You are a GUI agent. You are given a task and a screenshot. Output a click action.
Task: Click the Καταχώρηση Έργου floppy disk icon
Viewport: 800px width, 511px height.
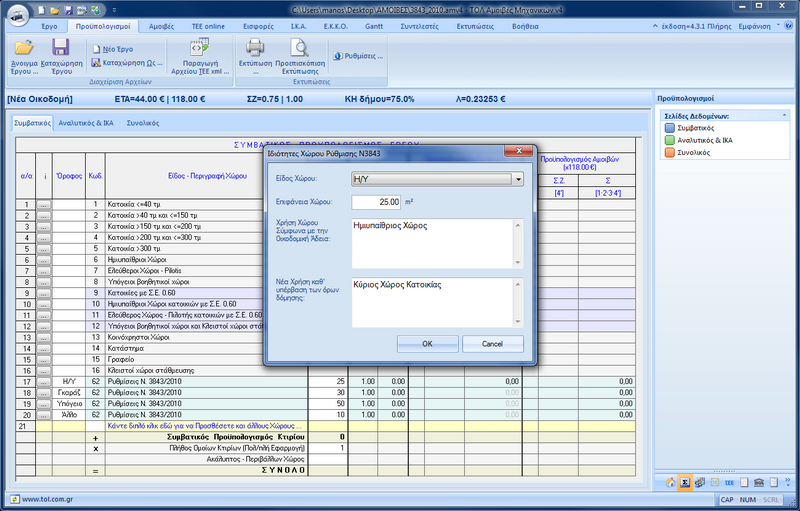[x=60, y=49]
